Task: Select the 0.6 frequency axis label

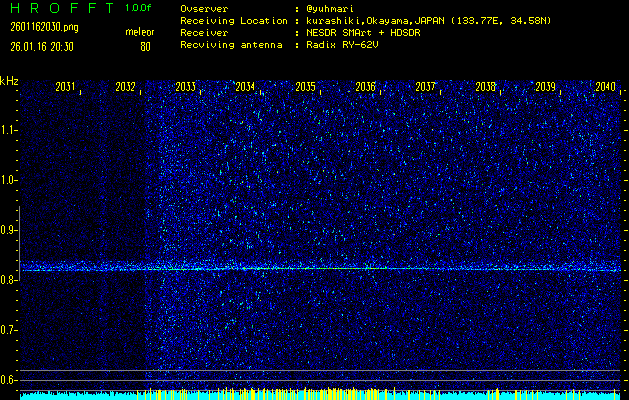Action: tap(9, 380)
